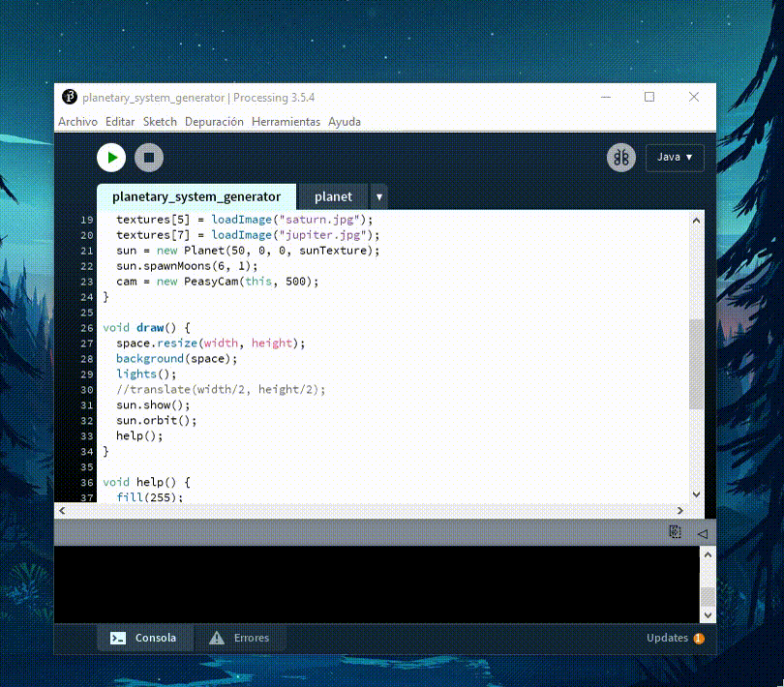
Task: Run the sketch with the play button
Action: click(x=111, y=158)
